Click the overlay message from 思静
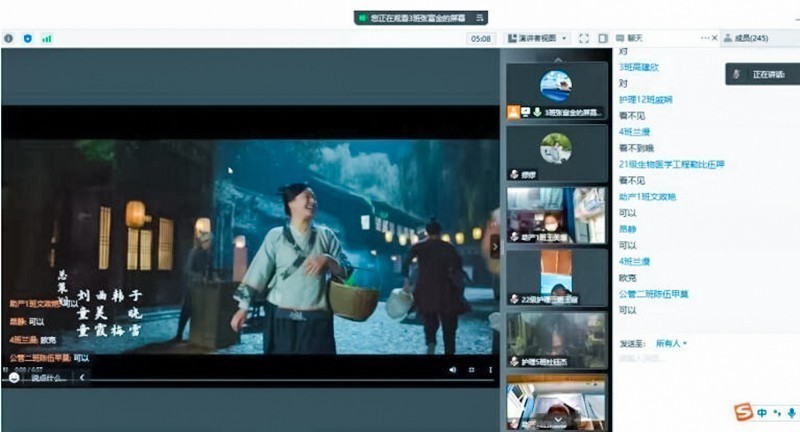Viewport: 800px width, 432px height. pos(27,322)
